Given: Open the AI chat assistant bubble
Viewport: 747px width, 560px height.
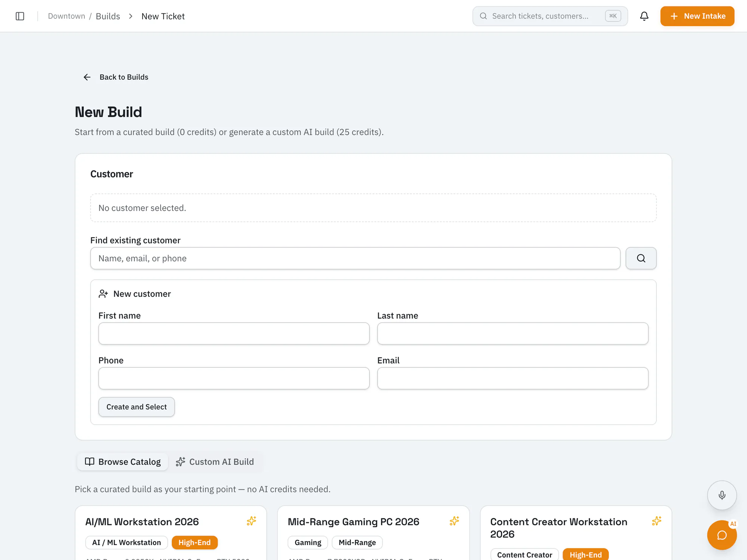Looking at the screenshot, I should point(722,535).
